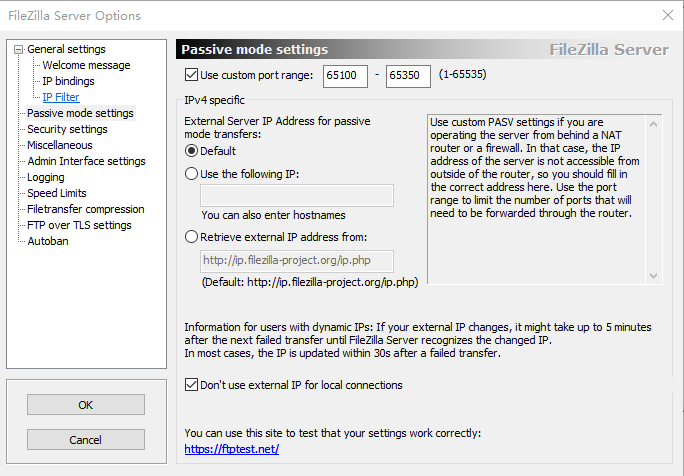The height and width of the screenshot is (476, 684).
Task: Choose Use the following IP option
Action: [191, 174]
